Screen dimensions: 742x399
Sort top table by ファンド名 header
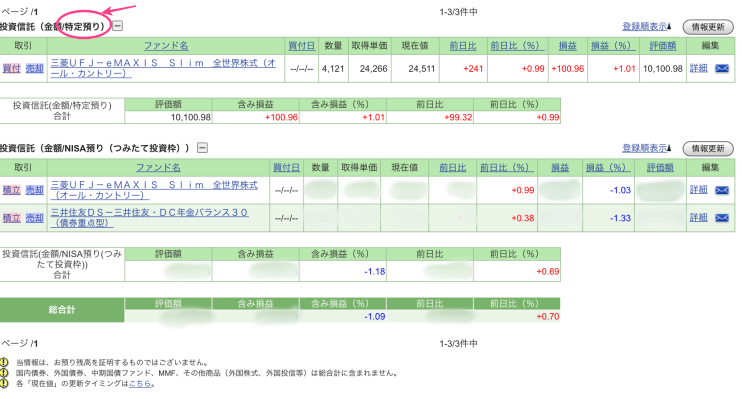click(166, 46)
